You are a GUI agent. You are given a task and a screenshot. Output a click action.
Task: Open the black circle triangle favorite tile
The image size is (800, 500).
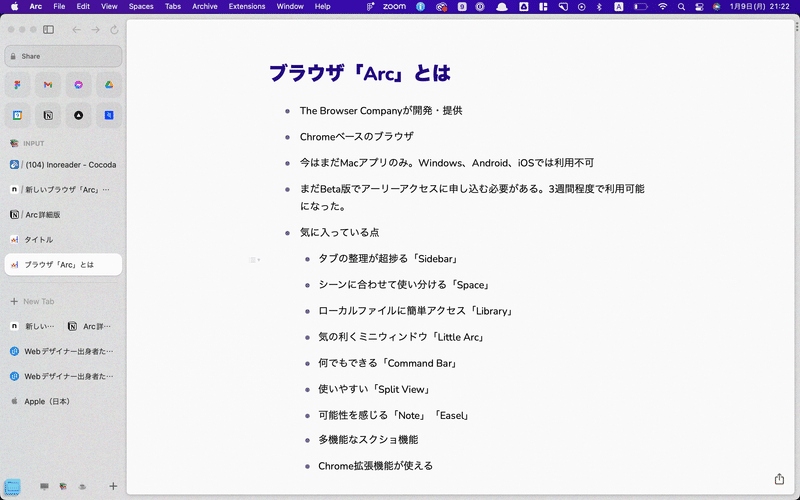79,115
